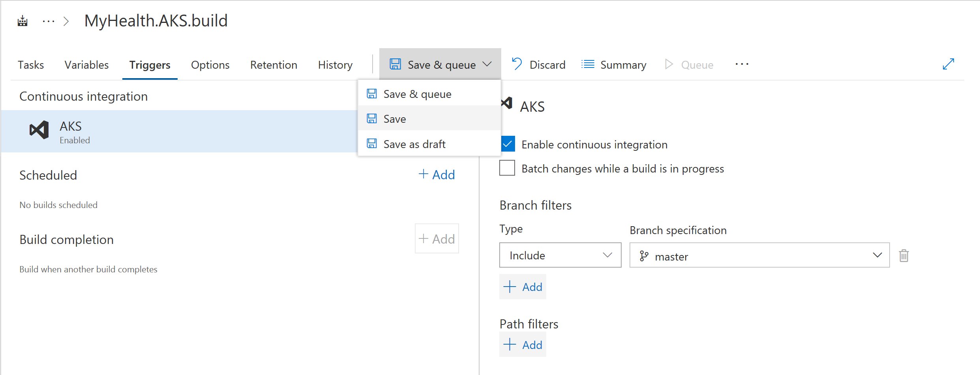Click the Queue play icon
The image size is (980, 375).
(x=669, y=64)
